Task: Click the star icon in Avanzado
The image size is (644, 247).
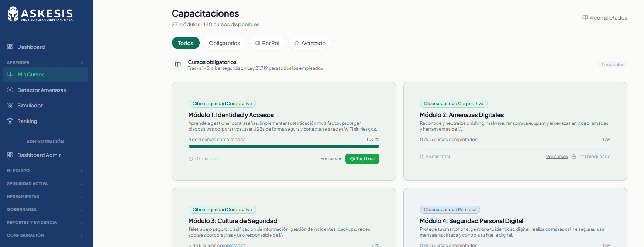Action: [297, 43]
